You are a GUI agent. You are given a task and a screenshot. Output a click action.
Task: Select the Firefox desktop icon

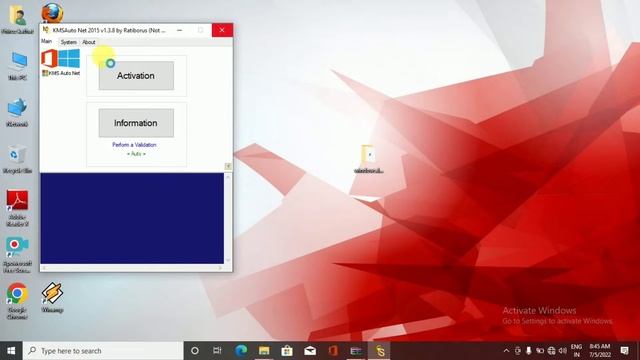pyautogui.click(x=52, y=12)
